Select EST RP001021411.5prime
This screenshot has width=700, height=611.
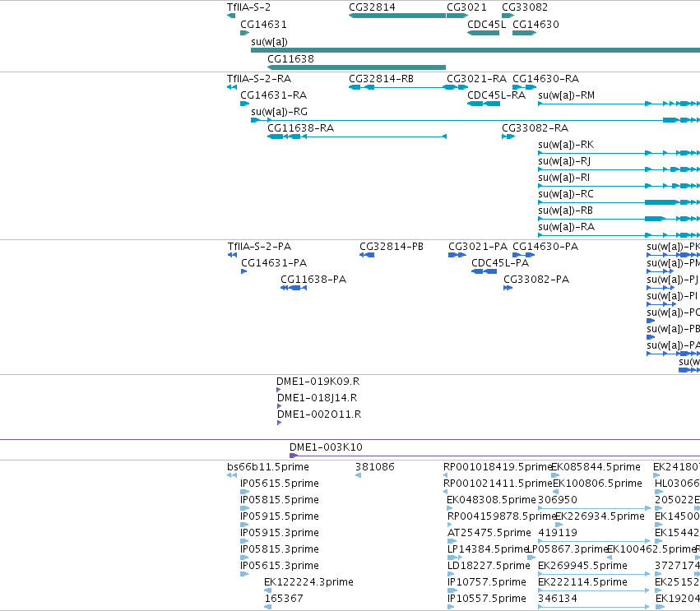(498, 484)
